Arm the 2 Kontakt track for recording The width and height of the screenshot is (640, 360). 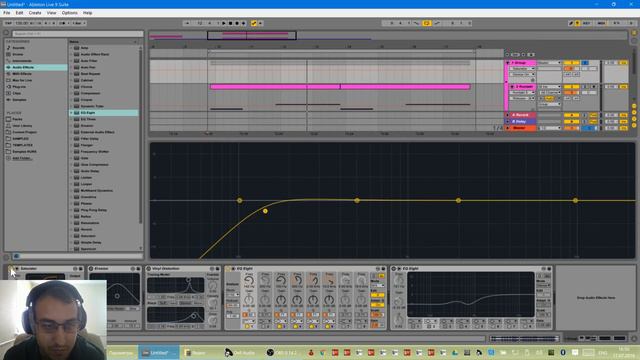[593, 87]
